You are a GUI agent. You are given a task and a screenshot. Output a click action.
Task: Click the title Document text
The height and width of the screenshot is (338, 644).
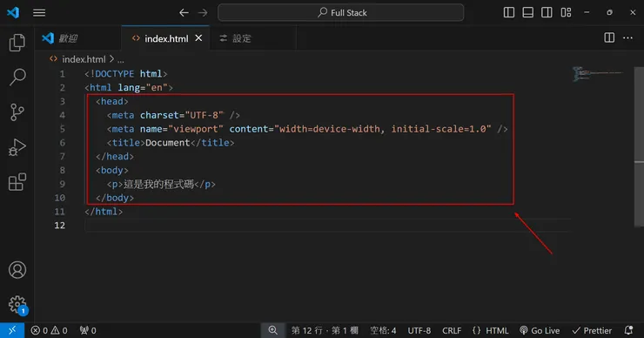(x=168, y=143)
